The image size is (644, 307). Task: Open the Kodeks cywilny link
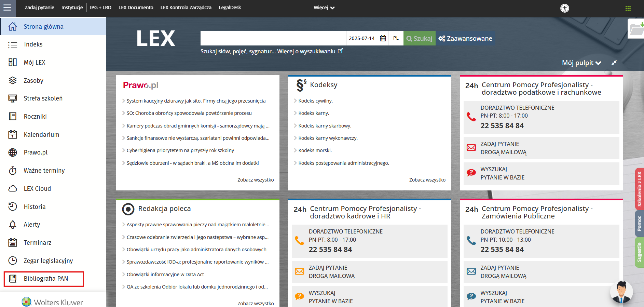pos(315,101)
